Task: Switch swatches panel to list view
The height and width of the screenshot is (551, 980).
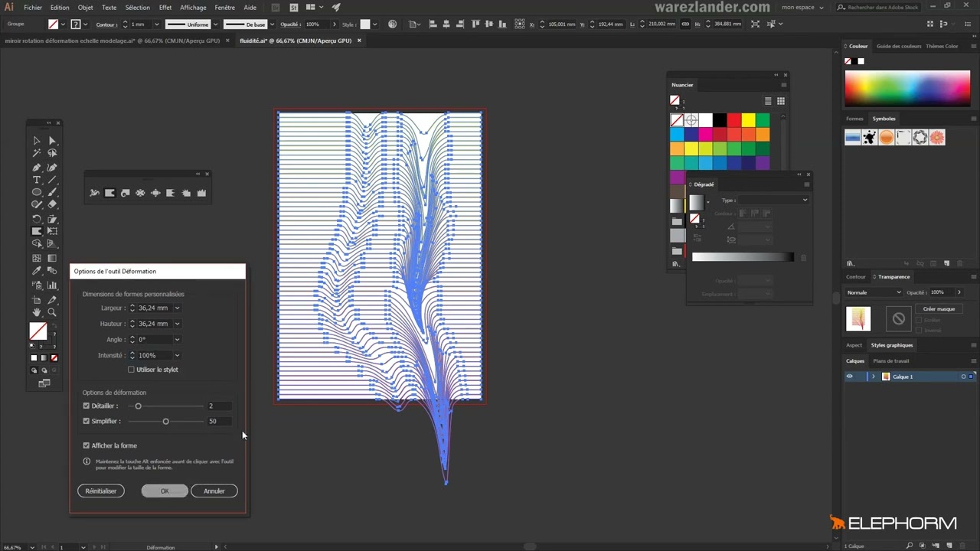Action: point(768,101)
